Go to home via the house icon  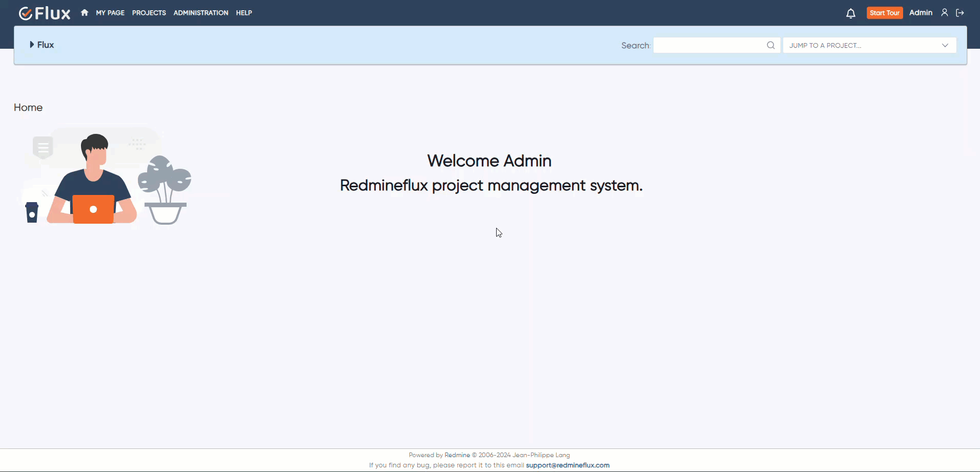coord(85,13)
